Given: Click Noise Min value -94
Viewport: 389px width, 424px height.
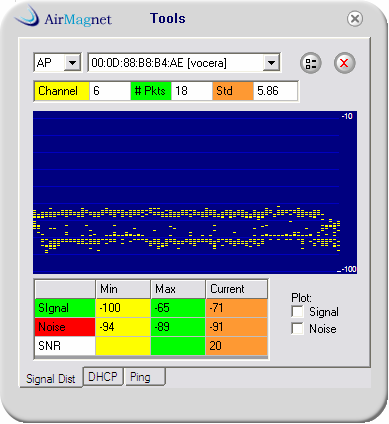Looking at the screenshot, I should (x=123, y=327).
